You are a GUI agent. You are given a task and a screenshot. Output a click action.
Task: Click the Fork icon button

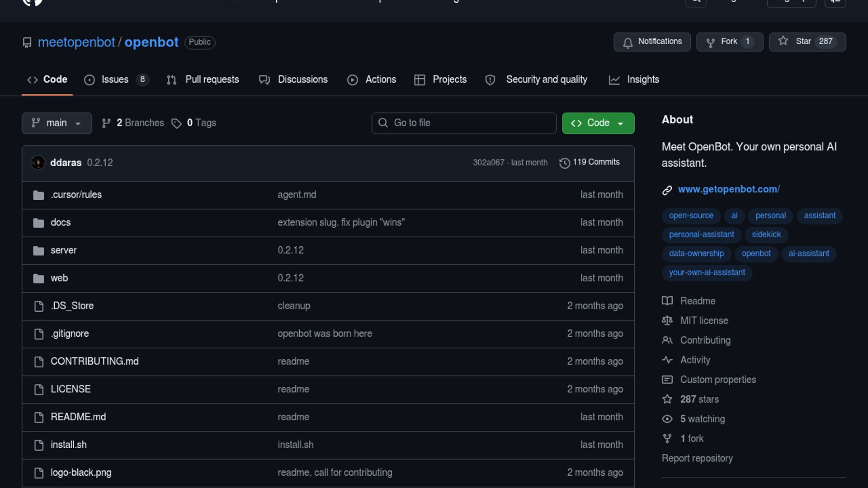pos(710,42)
